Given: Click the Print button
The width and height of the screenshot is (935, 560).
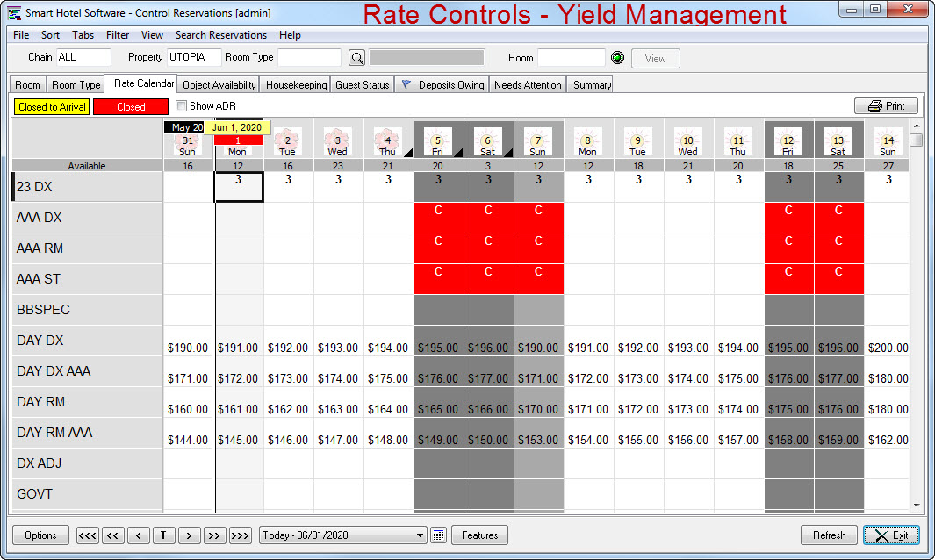Looking at the screenshot, I should pyautogui.click(x=886, y=106).
